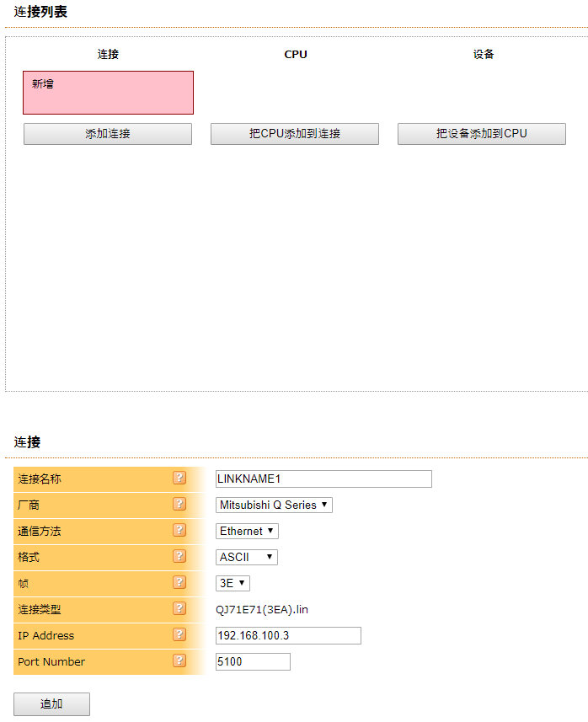Image resolution: width=588 pixels, height=722 pixels.
Task: Open the Mitsubishi Q Series manufacturer dropdown
Action: [274, 505]
